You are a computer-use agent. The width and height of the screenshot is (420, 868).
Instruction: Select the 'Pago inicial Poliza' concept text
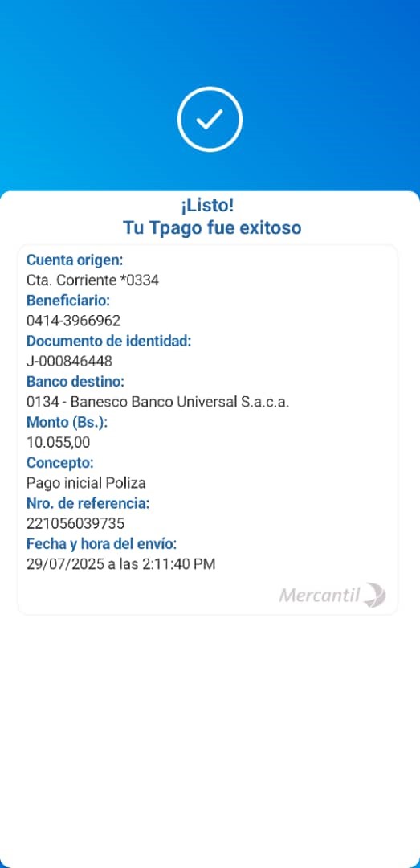(86, 483)
